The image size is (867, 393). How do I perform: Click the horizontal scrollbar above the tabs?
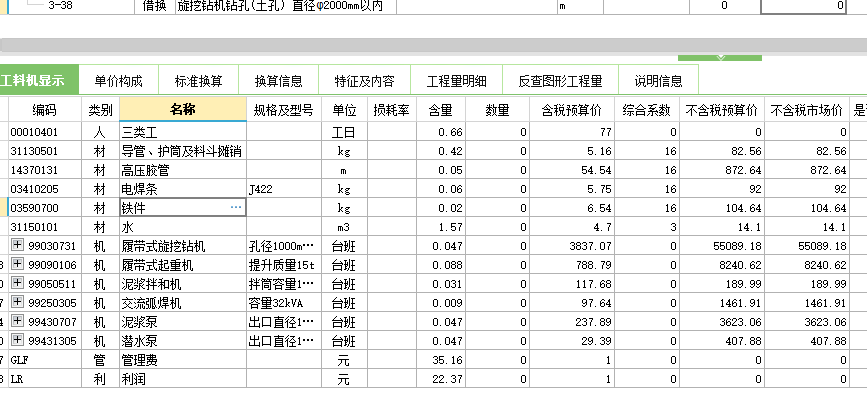click(x=434, y=45)
